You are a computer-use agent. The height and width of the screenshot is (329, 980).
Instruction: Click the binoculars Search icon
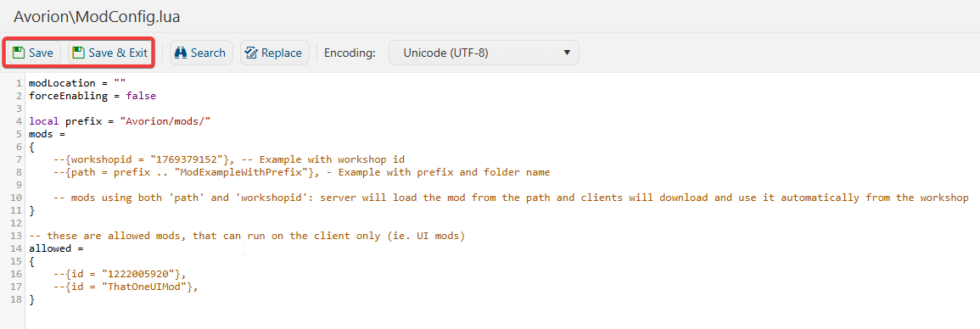pyautogui.click(x=182, y=53)
